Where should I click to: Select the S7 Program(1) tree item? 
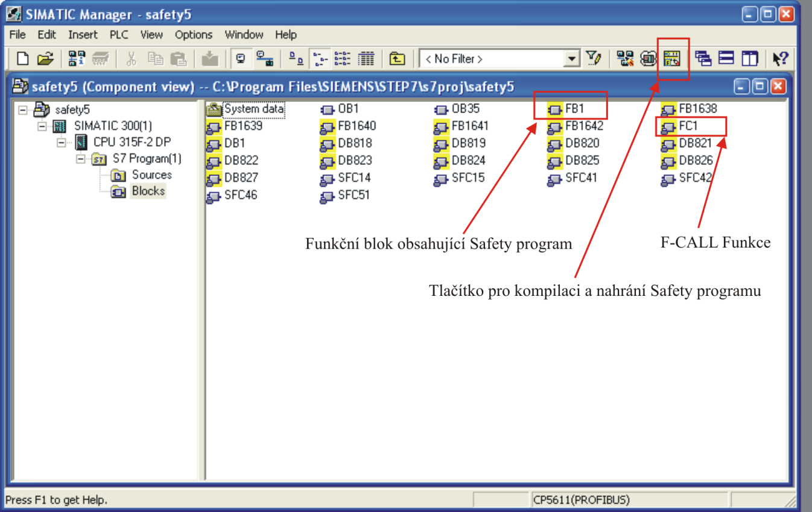tap(147, 158)
